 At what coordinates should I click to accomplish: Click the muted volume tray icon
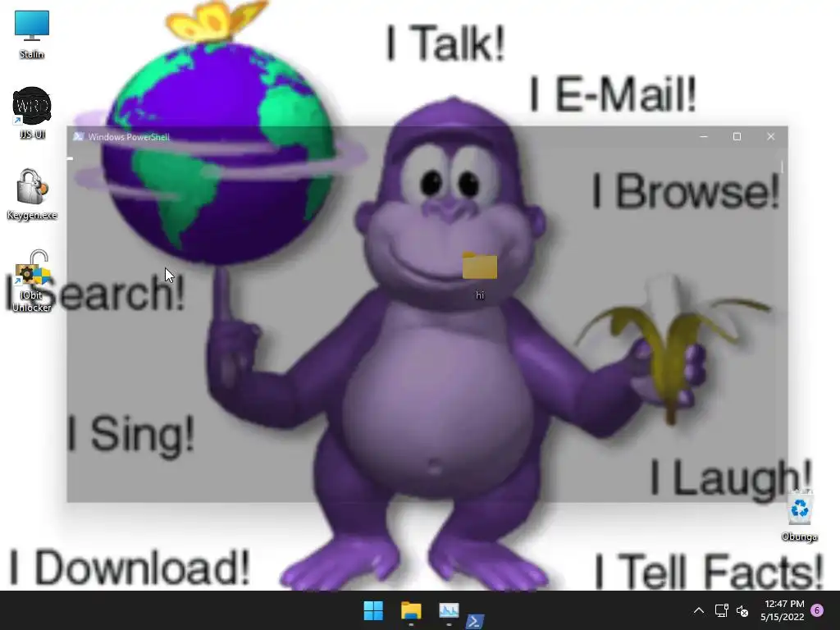click(x=742, y=610)
